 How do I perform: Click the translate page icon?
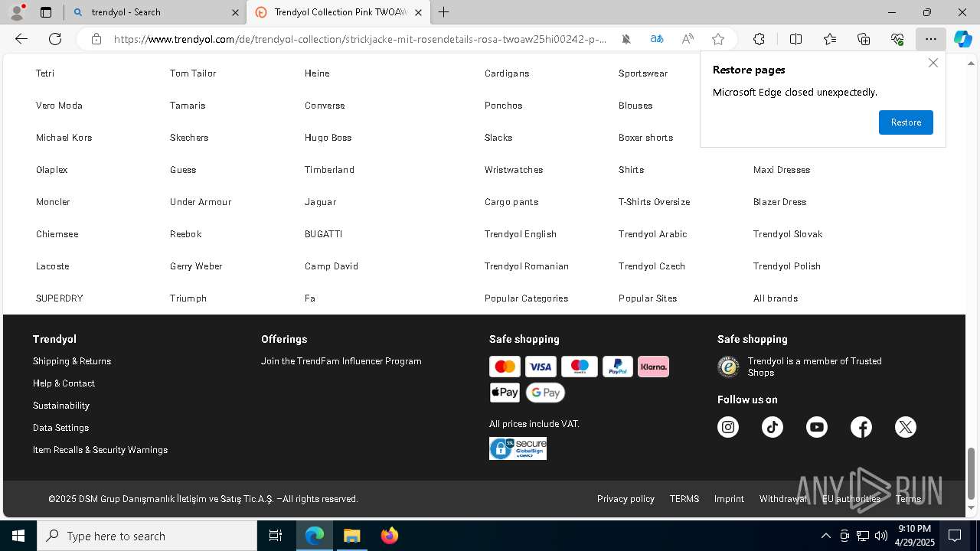(x=657, y=39)
